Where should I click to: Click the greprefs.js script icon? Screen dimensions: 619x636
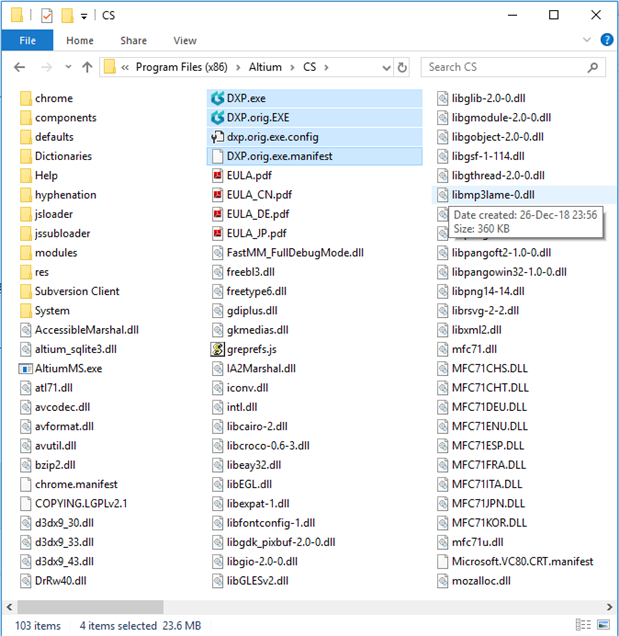click(x=217, y=349)
